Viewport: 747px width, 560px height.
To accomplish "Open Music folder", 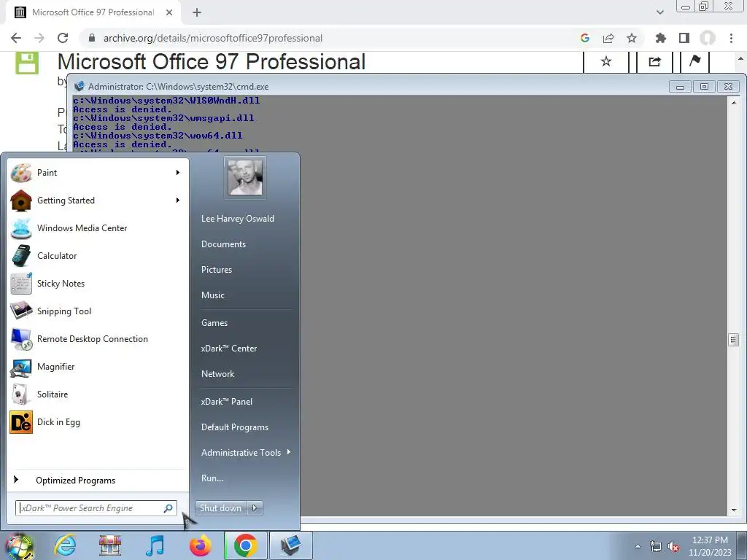I will 212,295.
